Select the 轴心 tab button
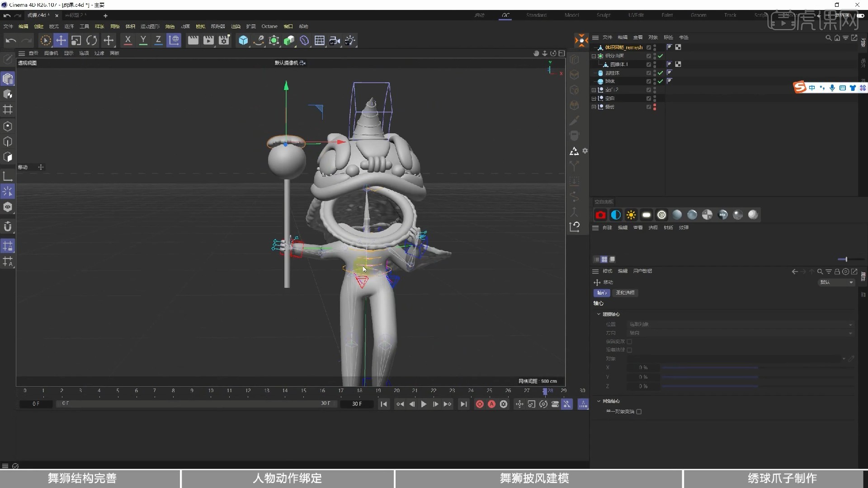Image resolution: width=868 pixels, height=488 pixels. pyautogui.click(x=602, y=293)
